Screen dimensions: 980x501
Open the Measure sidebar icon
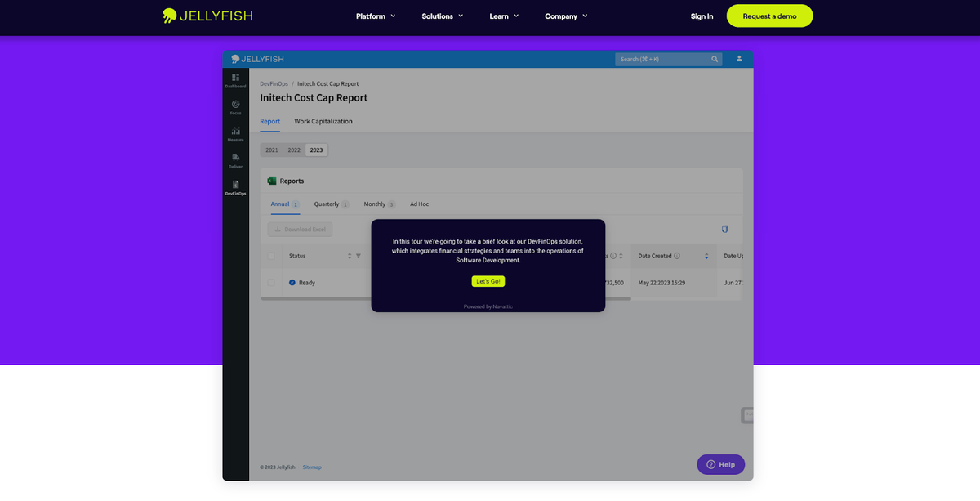pos(235,133)
